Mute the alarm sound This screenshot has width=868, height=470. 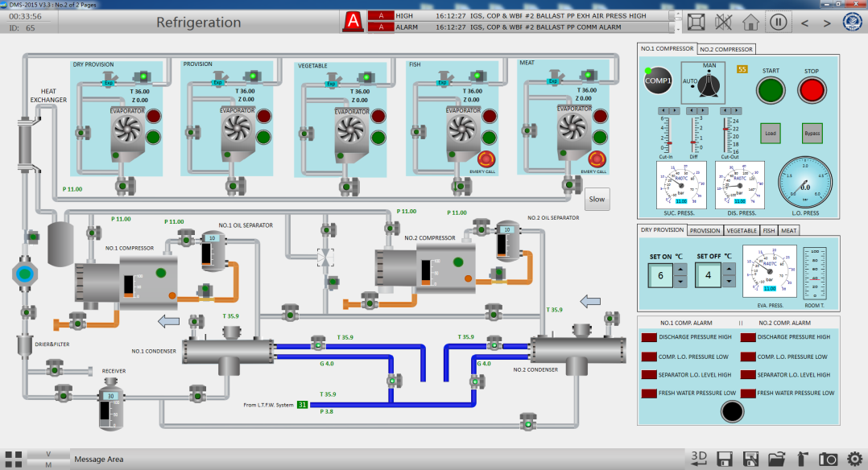pos(725,22)
